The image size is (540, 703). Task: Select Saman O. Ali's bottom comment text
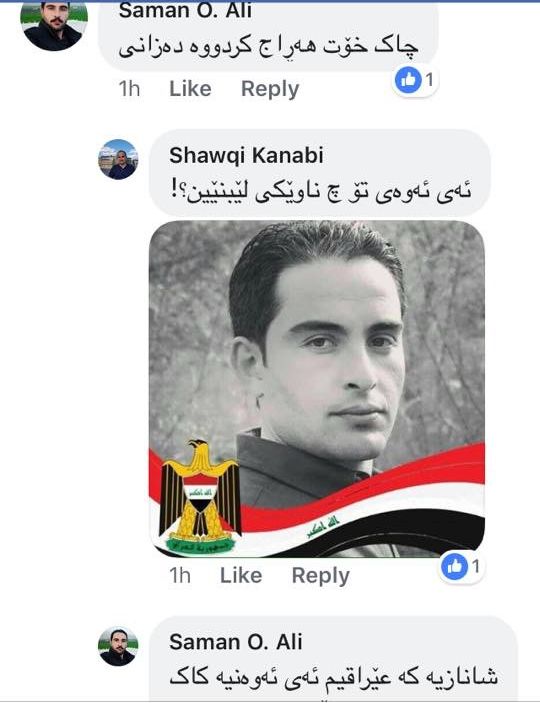(334, 677)
